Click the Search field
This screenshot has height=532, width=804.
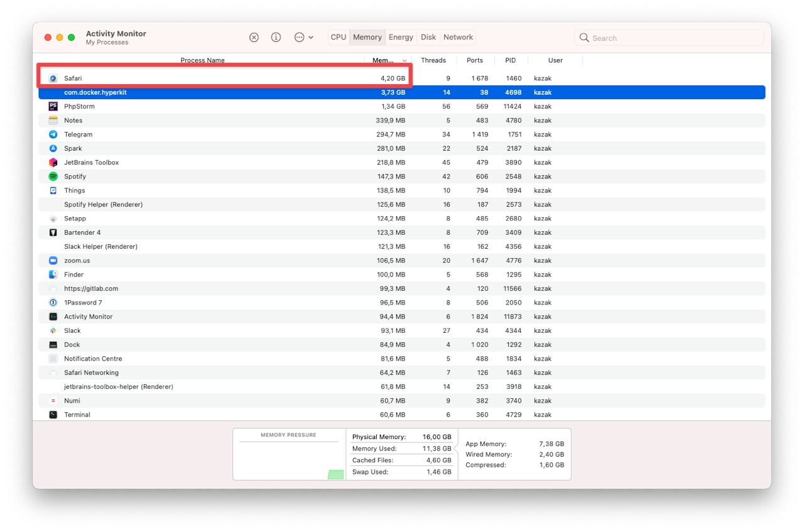669,38
